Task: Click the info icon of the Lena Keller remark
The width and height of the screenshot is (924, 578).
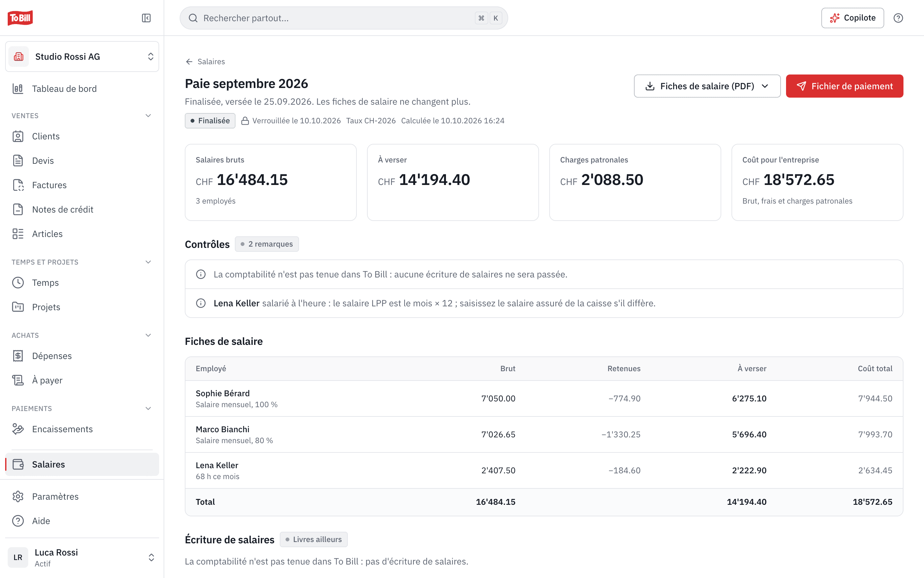Action: pos(201,303)
